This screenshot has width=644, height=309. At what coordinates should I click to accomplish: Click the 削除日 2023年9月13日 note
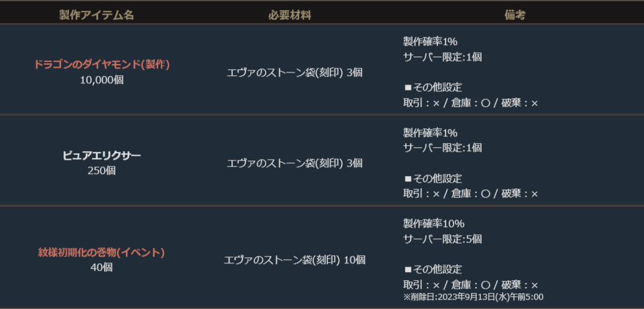(x=473, y=297)
